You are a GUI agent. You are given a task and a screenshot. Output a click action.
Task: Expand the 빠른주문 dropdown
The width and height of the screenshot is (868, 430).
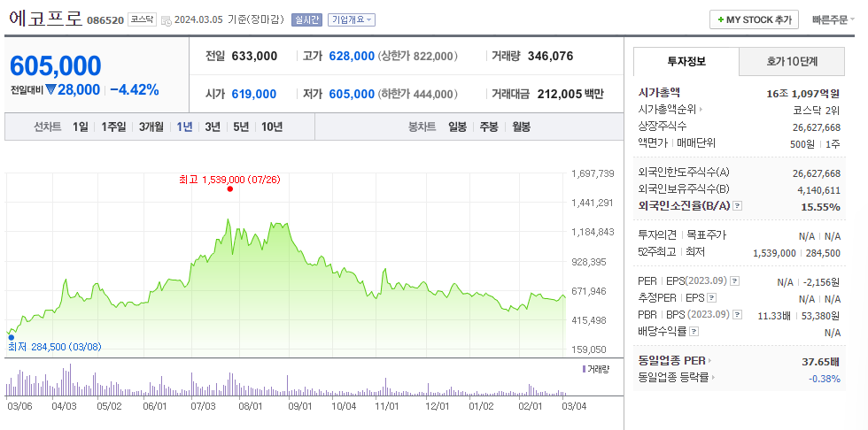tap(833, 19)
